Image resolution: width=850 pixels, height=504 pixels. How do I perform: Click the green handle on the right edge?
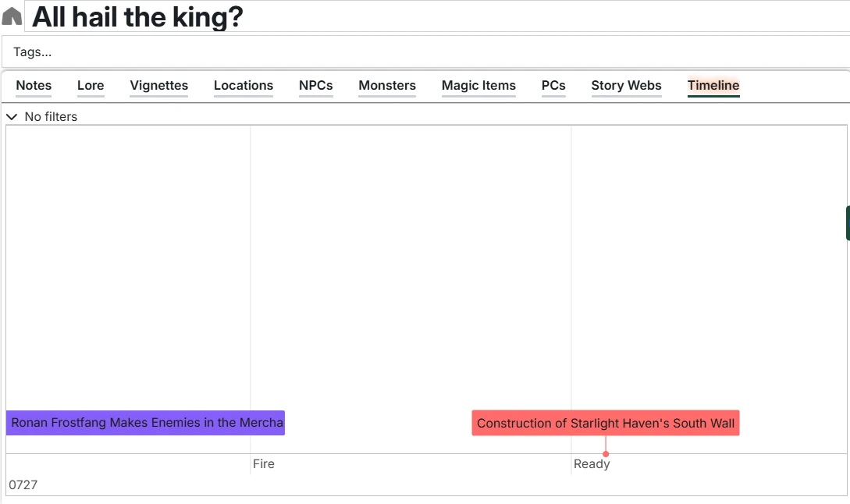tap(848, 222)
